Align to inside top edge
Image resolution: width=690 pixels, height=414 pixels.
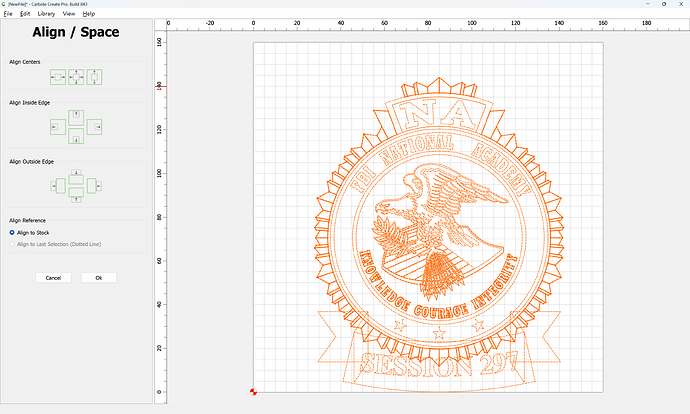[76, 117]
